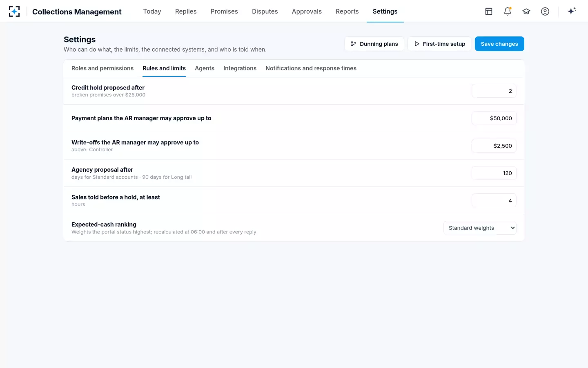This screenshot has height=368, width=588.
Task: Switch to Promises in top navigation
Action: 224,11
